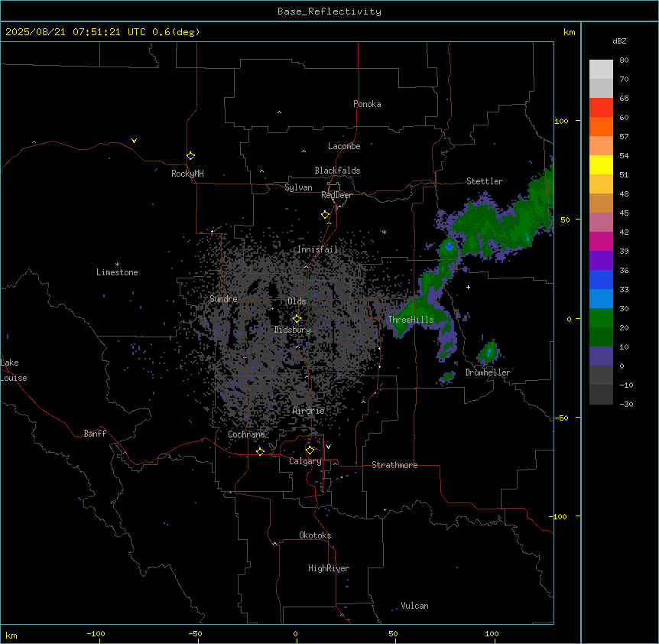
Task: Click the Didsbury town label
Action: pyautogui.click(x=293, y=330)
